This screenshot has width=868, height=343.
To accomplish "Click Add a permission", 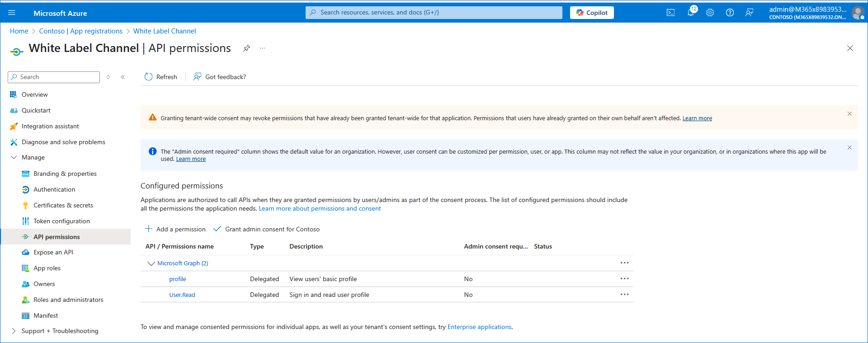I will (x=175, y=229).
